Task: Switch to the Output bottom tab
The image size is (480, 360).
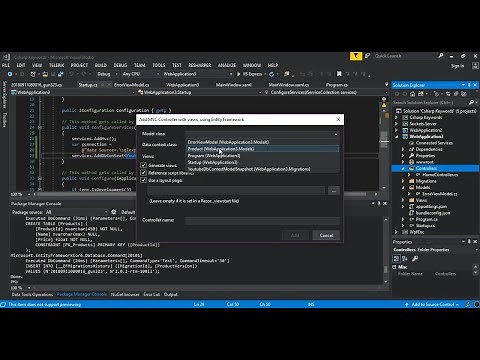Action: (171, 294)
